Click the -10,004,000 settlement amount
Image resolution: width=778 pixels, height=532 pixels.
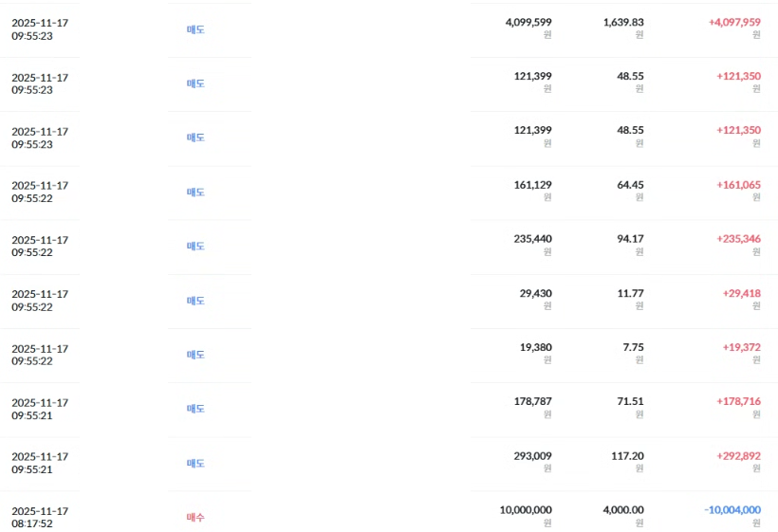(x=732, y=510)
